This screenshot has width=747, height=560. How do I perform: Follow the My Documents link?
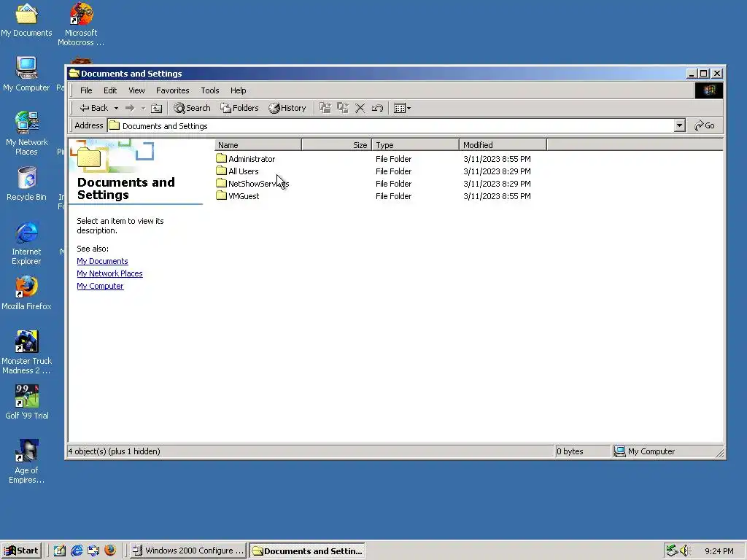[x=102, y=261]
